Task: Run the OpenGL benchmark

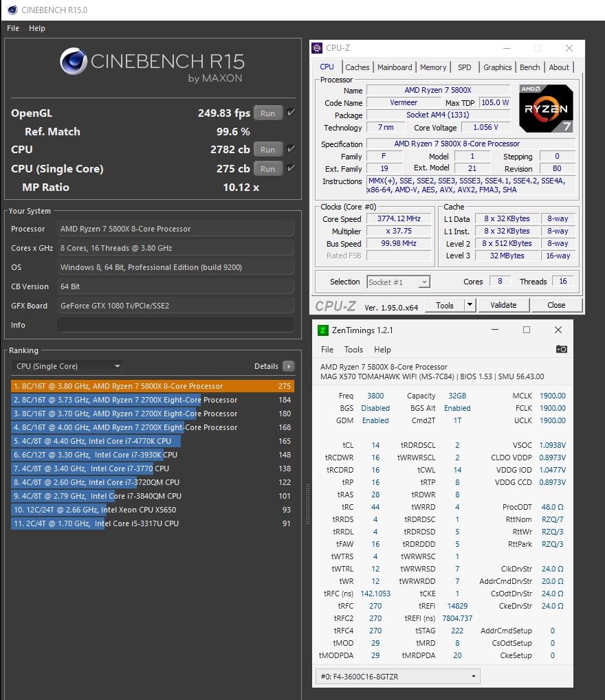Action: (267, 113)
